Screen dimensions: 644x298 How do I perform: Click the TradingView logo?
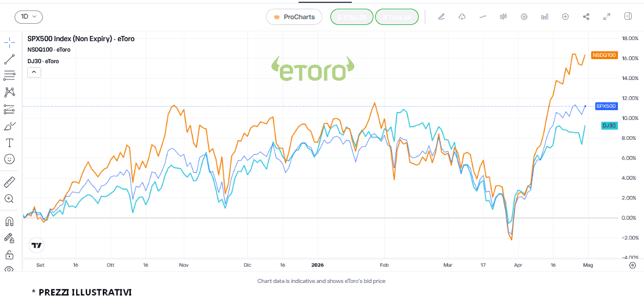tap(37, 246)
